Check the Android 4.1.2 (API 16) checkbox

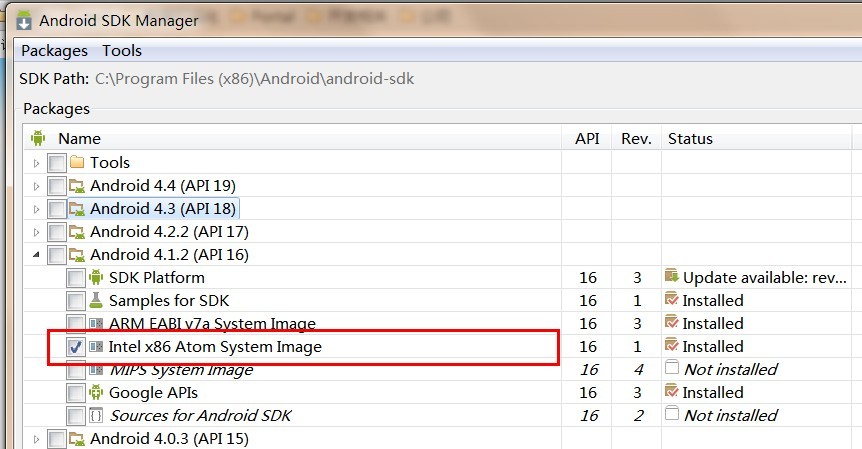pyautogui.click(x=57, y=255)
